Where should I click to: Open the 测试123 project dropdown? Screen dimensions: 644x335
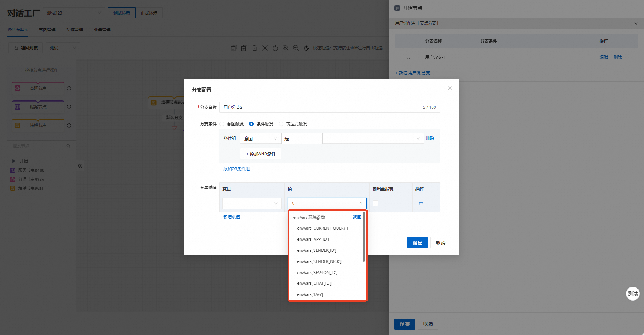coord(74,13)
